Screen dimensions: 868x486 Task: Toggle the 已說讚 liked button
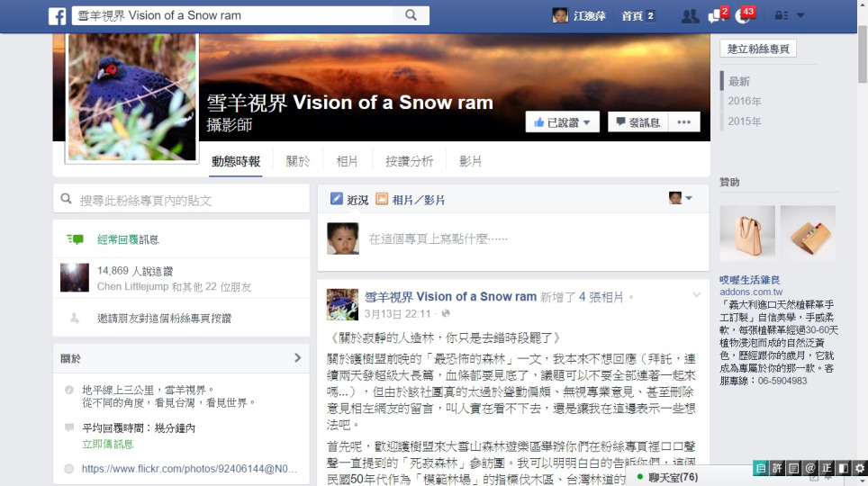click(563, 122)
